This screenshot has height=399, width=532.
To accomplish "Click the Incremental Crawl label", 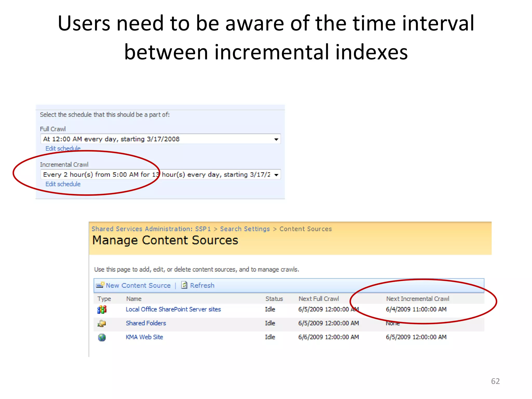I will pos(64,164).
